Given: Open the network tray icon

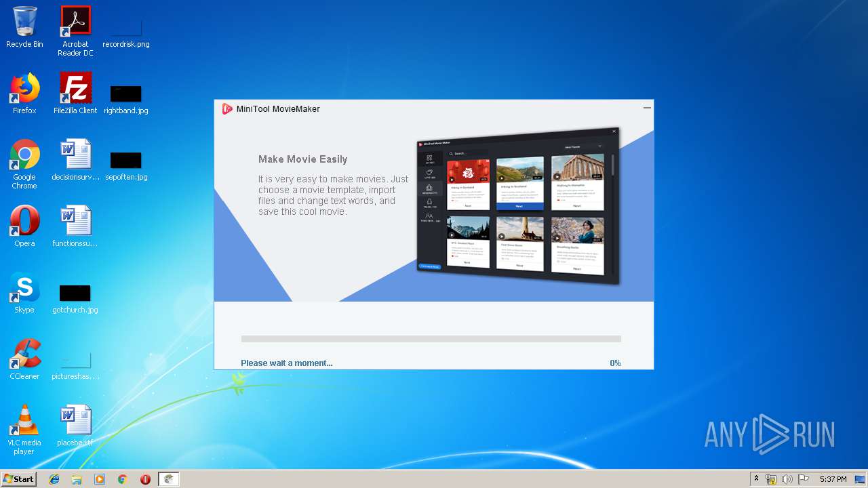Looking at the screenshot, I should pos(771,479).
